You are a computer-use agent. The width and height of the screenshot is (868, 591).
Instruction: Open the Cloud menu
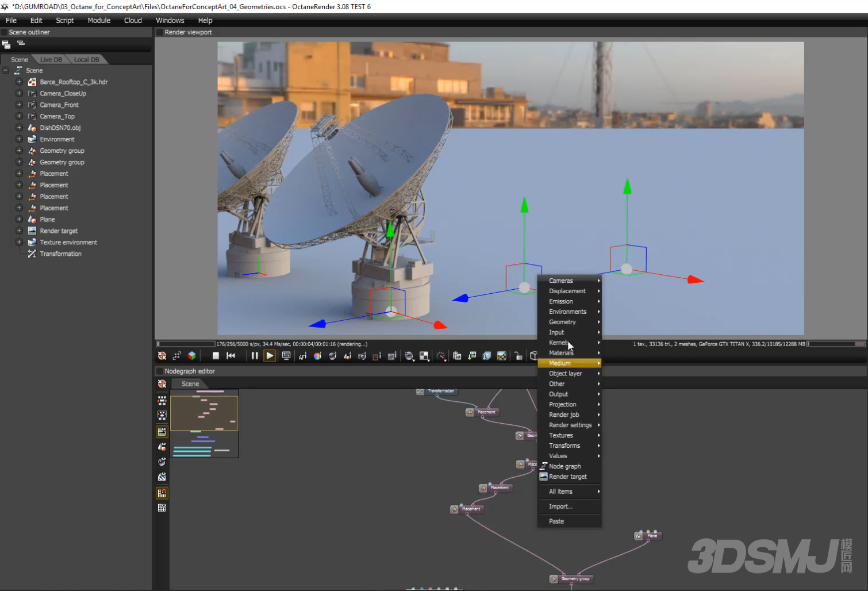point(133,20)
